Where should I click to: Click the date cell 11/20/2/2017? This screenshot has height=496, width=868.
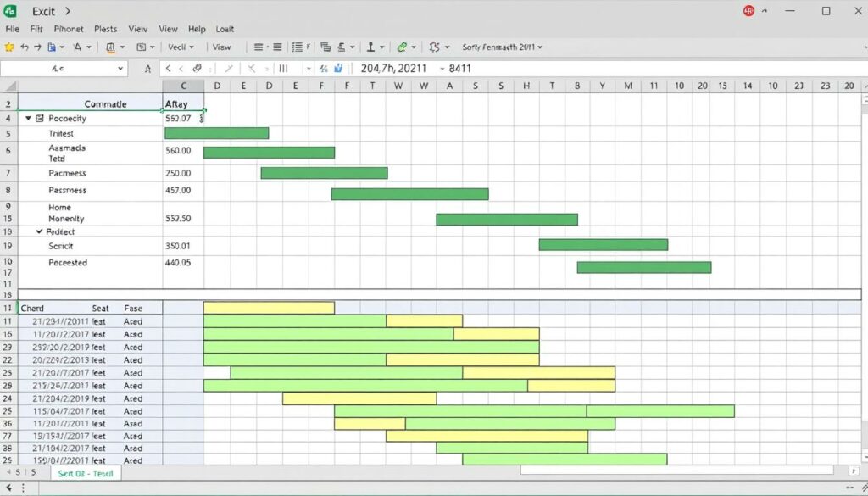point(61,334)
